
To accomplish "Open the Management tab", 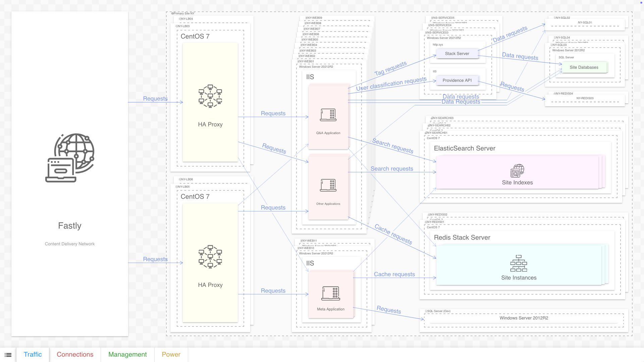I will [127, 355].
